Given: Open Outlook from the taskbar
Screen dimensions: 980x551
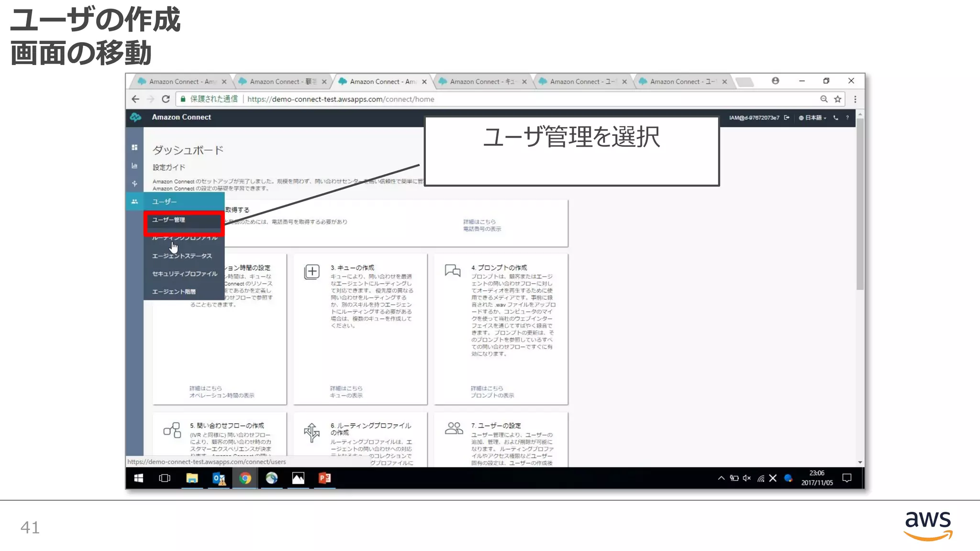Looking at the screenshot, I should coord(219,478).
